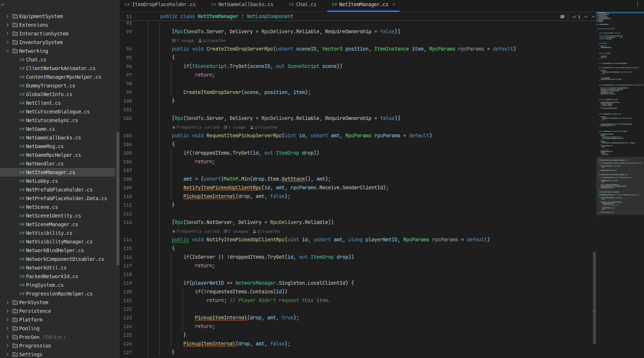Expand the InteractionSystem folder
Viewport: 644px width, 358px height.
pos(7,34)
